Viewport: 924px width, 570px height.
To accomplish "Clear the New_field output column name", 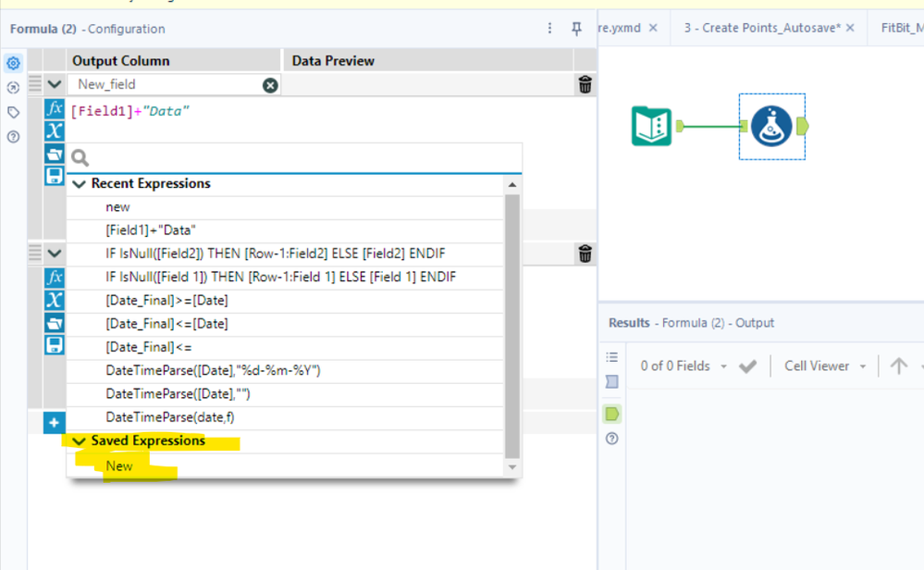I will (270, 85).
